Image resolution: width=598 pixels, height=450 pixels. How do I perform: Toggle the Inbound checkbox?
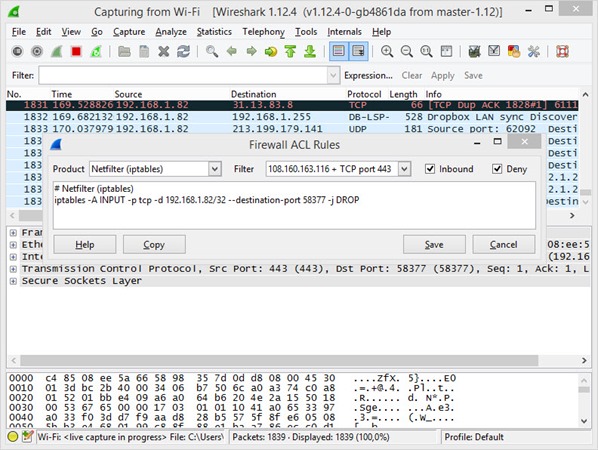(430, 169)
